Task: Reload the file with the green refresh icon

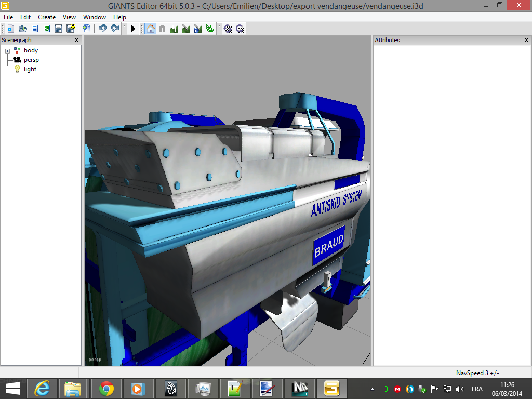Action: (x=46, y=29)
